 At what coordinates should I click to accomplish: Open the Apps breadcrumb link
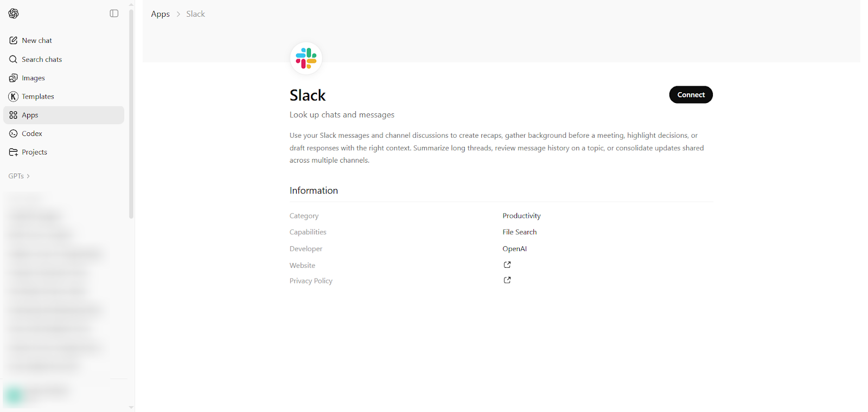click(x=160, y=14)
